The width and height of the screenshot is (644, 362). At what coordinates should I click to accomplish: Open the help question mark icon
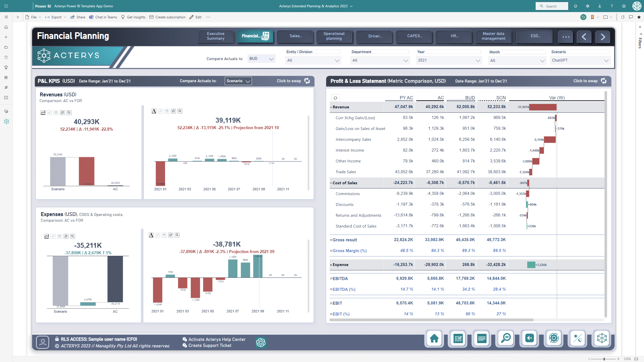612,6
